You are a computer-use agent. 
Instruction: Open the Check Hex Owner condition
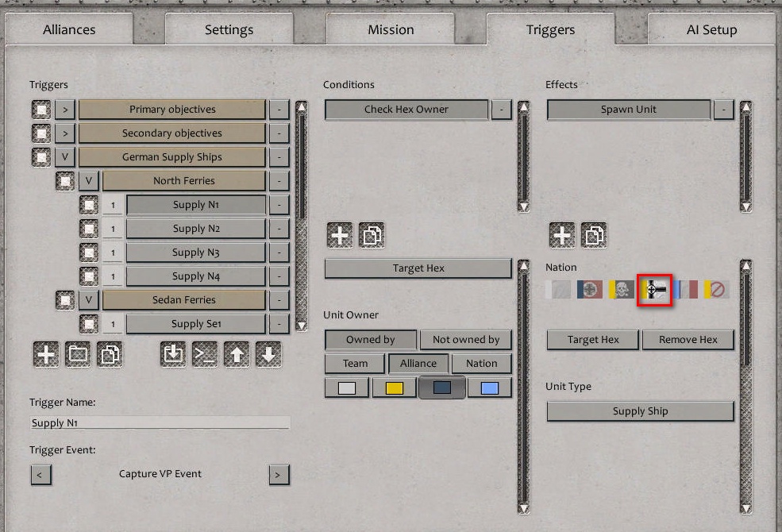(x=406, y=109)
